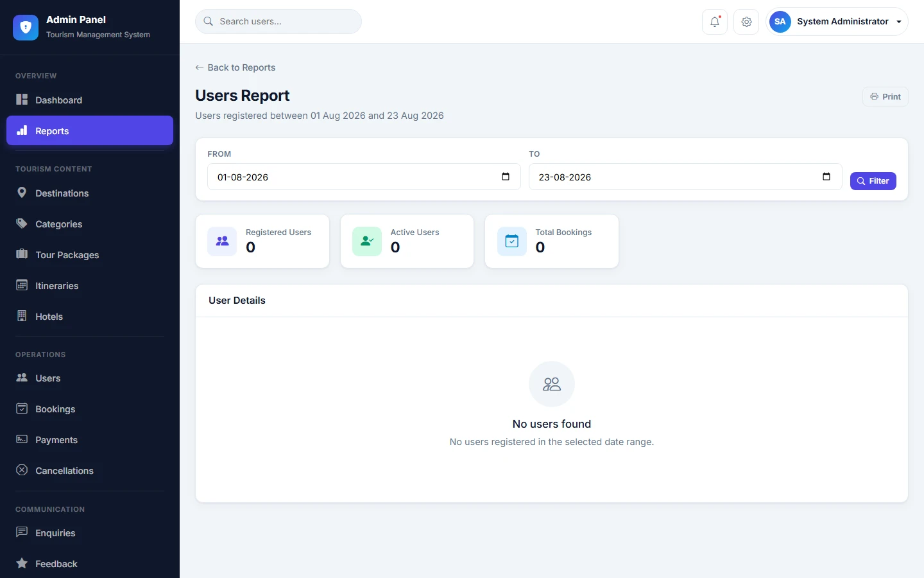Open Feedback menu item
The height and width of the screenshot is (578, 924).
[90, 563]
